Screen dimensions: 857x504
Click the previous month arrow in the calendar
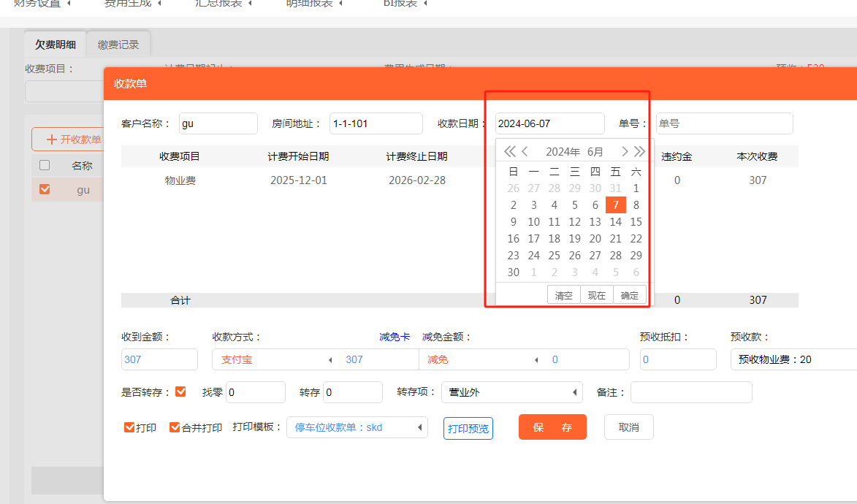(x=525, y=151)
